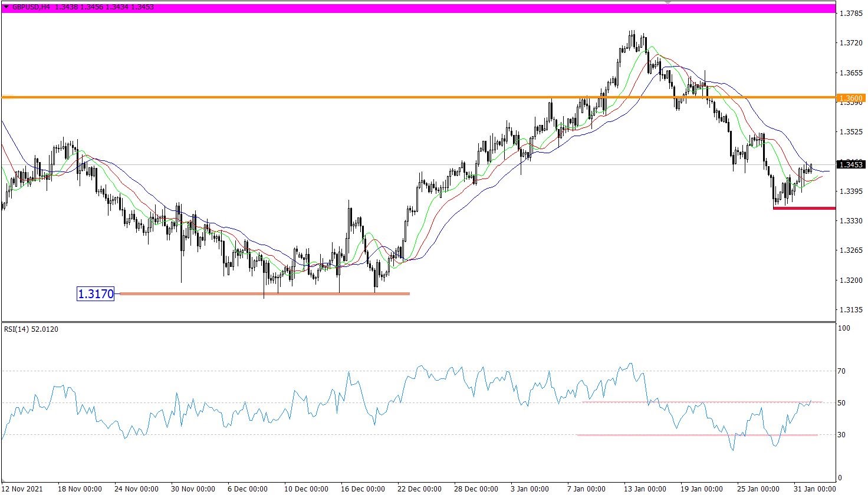Select the short red support line near 31 Jan
Viewport: 868px width, 495px height.
(x=804, y=208)
